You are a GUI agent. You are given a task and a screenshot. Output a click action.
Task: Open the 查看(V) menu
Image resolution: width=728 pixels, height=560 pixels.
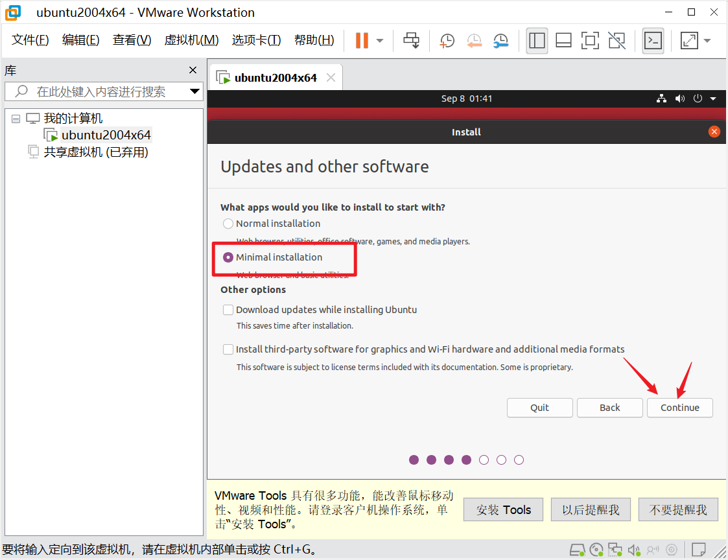point(132,40)
